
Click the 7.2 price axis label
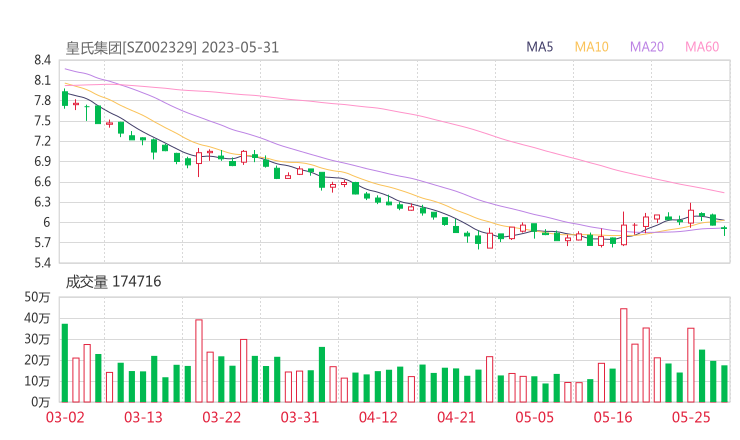click(42, 141)
